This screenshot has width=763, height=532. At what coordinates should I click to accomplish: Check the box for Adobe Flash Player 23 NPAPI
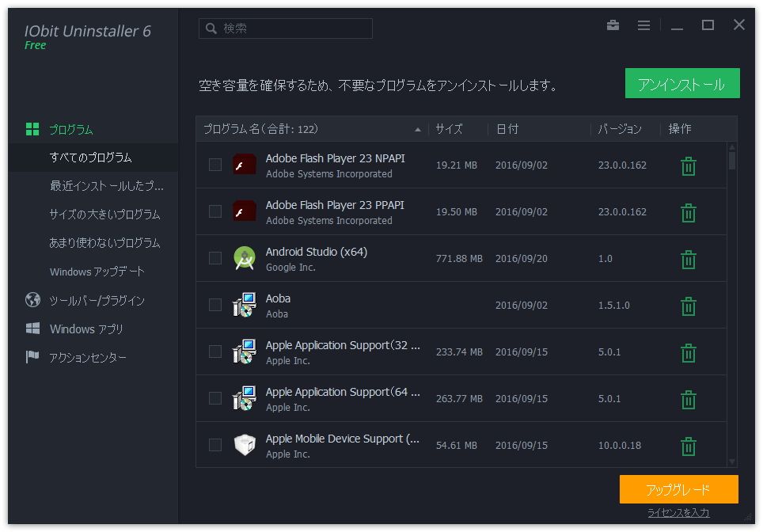click(x=215, y=165)
